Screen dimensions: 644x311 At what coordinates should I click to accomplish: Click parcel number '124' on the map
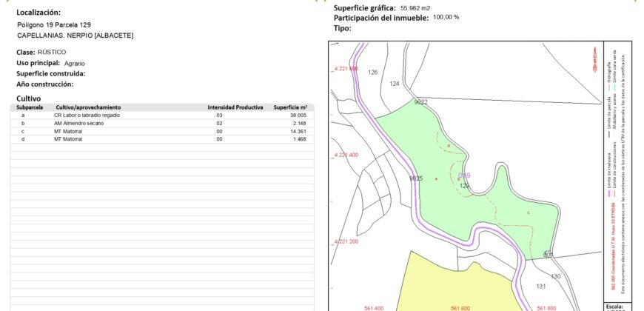tap(395, 84)
